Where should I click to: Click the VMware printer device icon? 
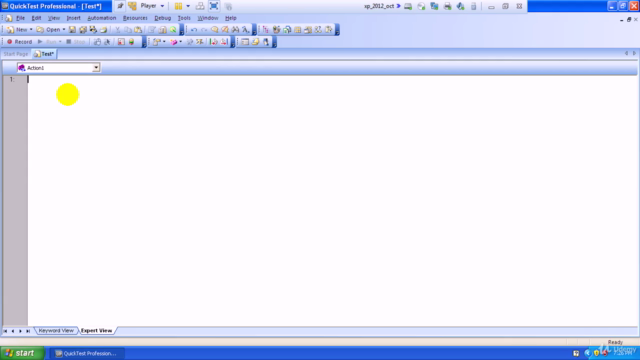[x=447, y=6]
